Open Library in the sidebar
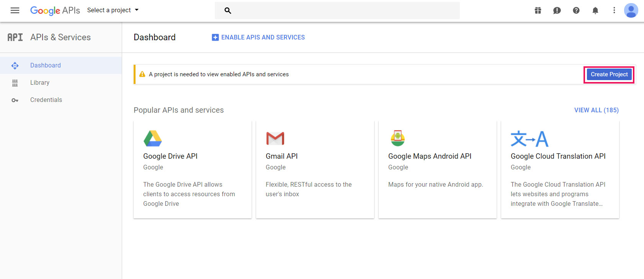Screen dimensions: 644x279 pos(61,82)
